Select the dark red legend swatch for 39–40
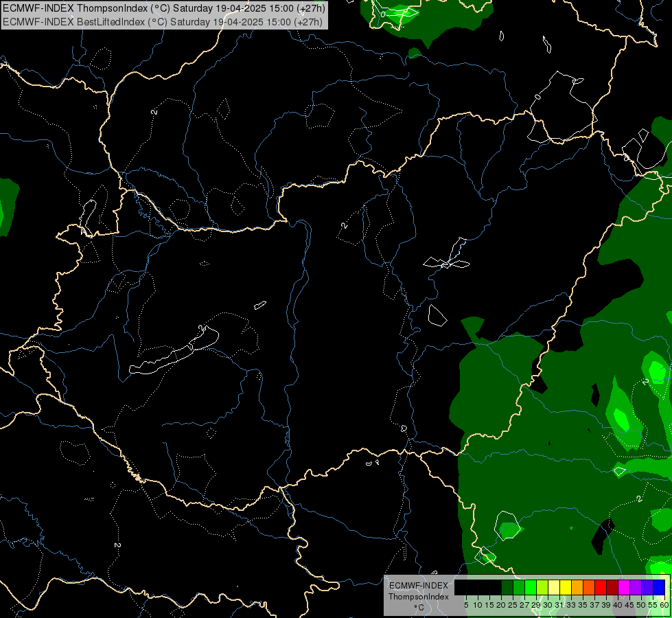This screenshot has height=618, width=672. tap(612, 587)
